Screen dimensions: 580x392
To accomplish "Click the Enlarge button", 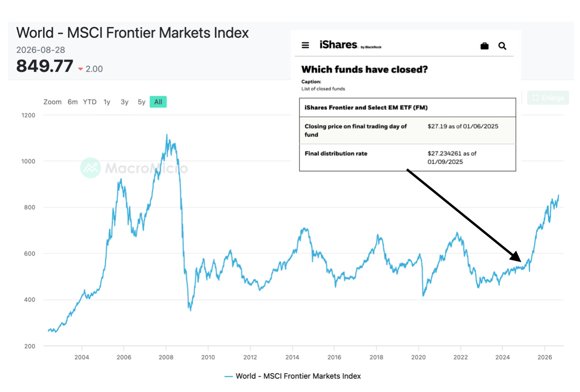I will (x=548, y=98).
